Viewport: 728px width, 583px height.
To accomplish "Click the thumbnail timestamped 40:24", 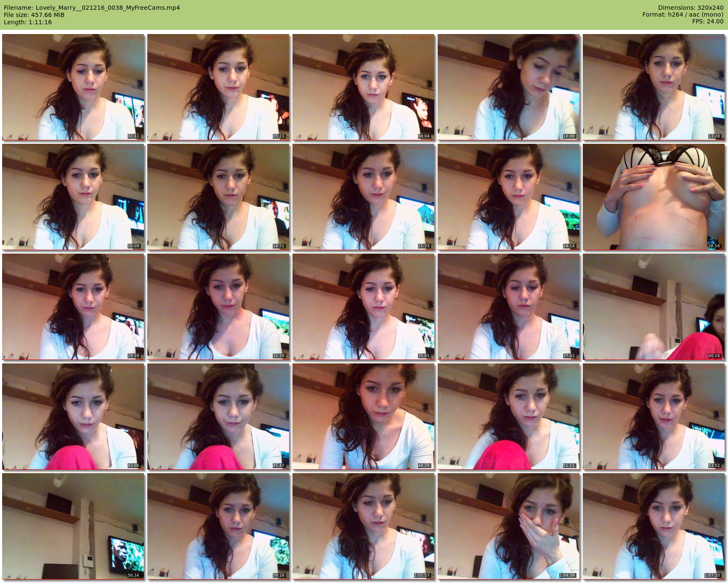I will [654, 307].
